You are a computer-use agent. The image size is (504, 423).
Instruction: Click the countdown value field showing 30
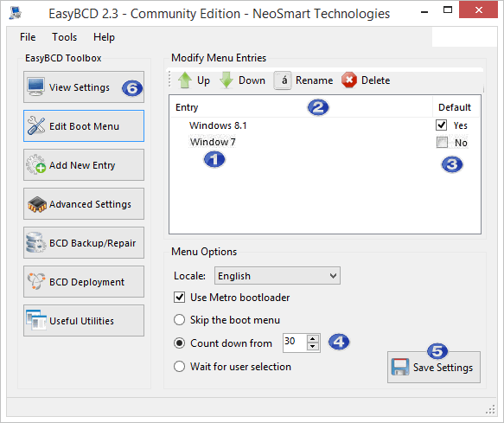(x=295, y=343)
